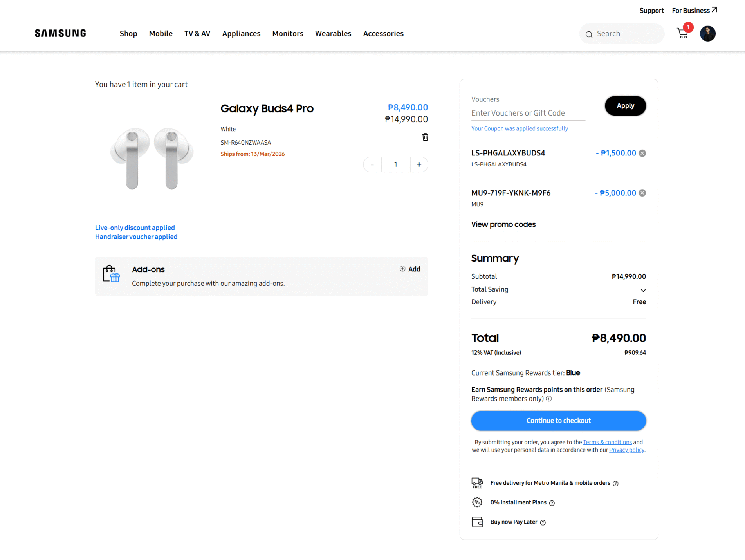Click the user profile avatar
Viewport: 745px width, 560px height.
[707, 34]
